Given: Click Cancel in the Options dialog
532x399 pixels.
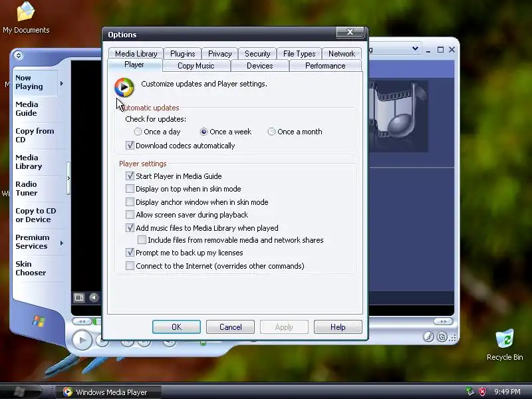Looking at the screenshot, I should click(x=230, y=327).
